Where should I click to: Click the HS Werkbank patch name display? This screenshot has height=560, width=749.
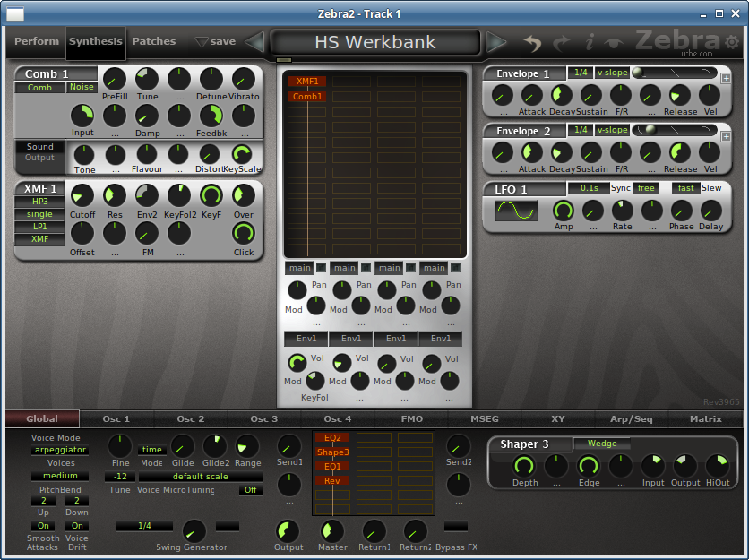coord(375,42)
